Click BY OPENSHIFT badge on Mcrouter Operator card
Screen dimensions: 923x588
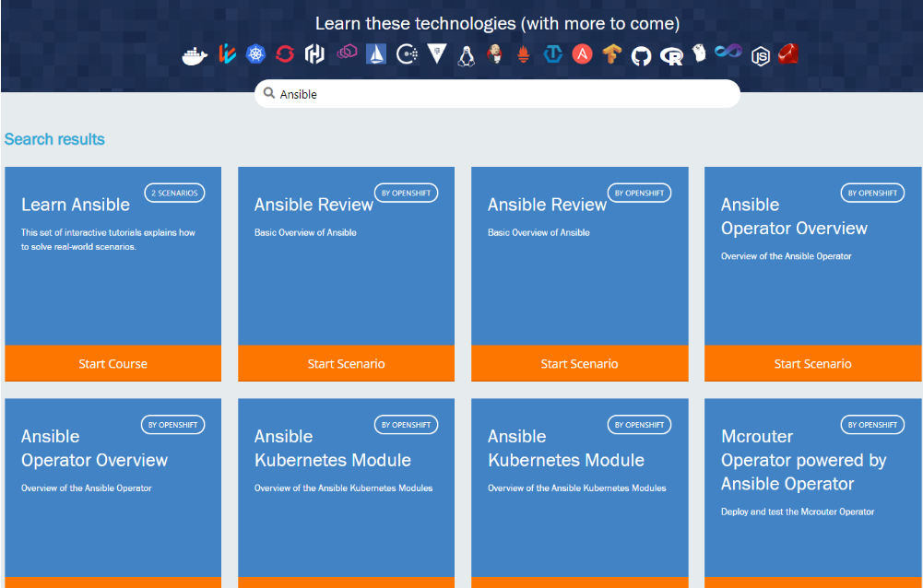point(872,425)
